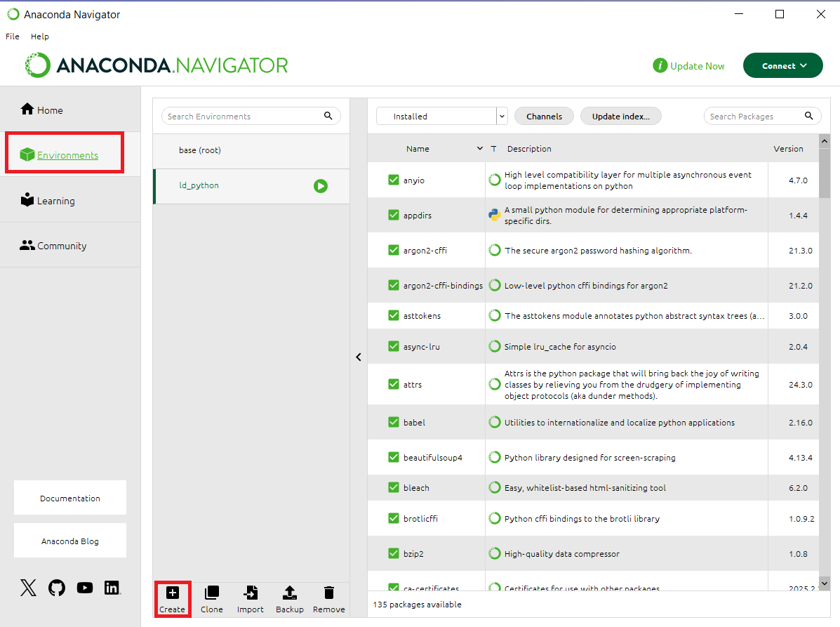Collapse the environment list panel

coord(359,357)
